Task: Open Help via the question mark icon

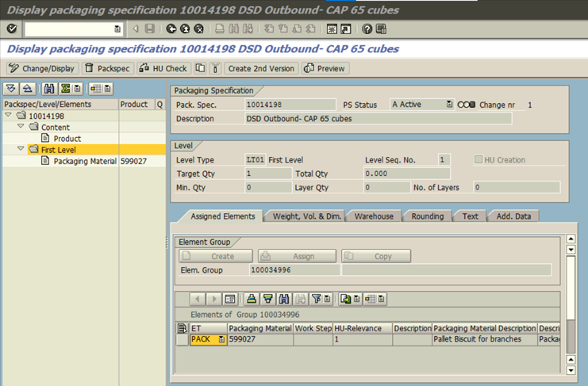Action: pyautogui.click(x=367, y=29)
